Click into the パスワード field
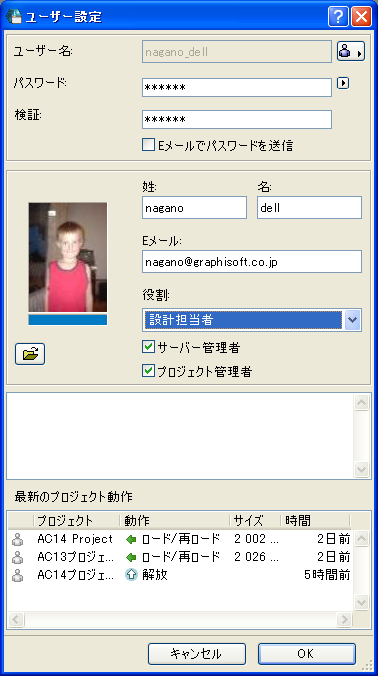The width and height of the screenshot is (378, 676). [x=237, y=88]
